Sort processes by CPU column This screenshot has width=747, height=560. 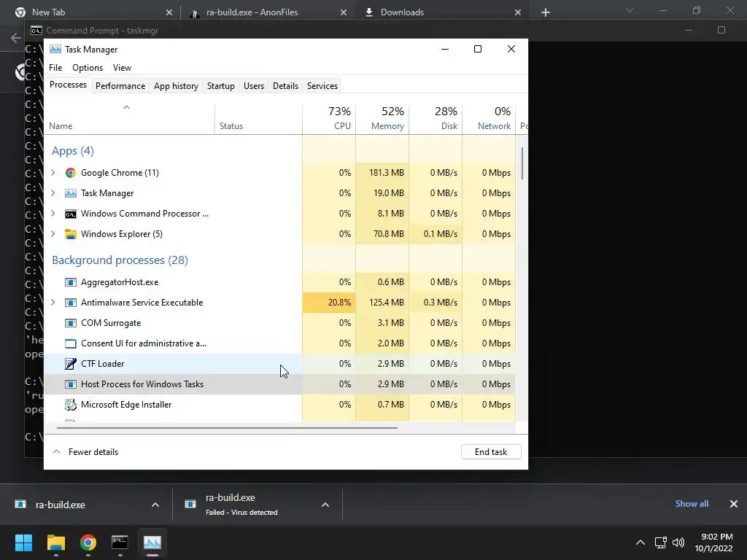(x=329, y=118)
